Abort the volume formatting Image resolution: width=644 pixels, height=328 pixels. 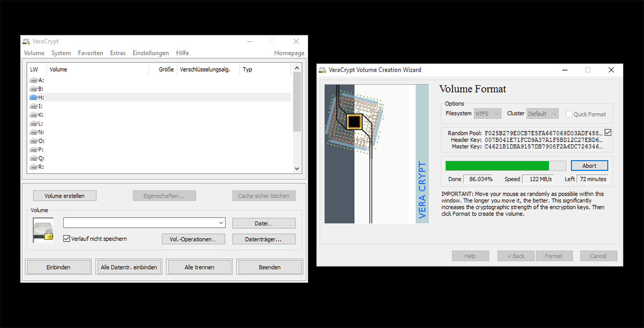589,166
